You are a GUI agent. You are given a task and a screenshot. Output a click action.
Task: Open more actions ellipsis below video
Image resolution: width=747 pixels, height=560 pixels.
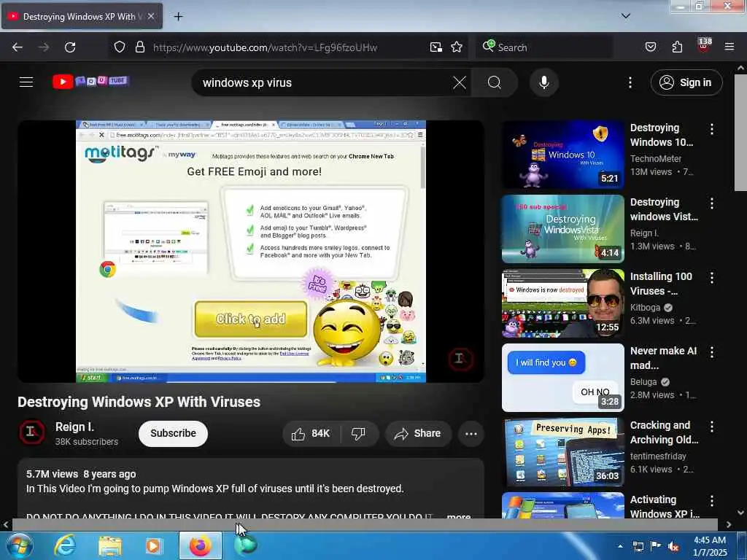point(471,433)
